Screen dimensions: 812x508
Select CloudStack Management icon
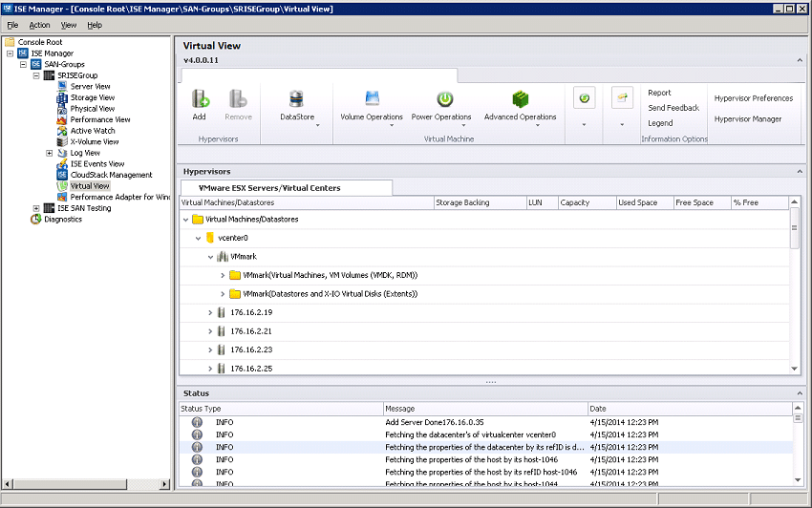coord(62,175)
